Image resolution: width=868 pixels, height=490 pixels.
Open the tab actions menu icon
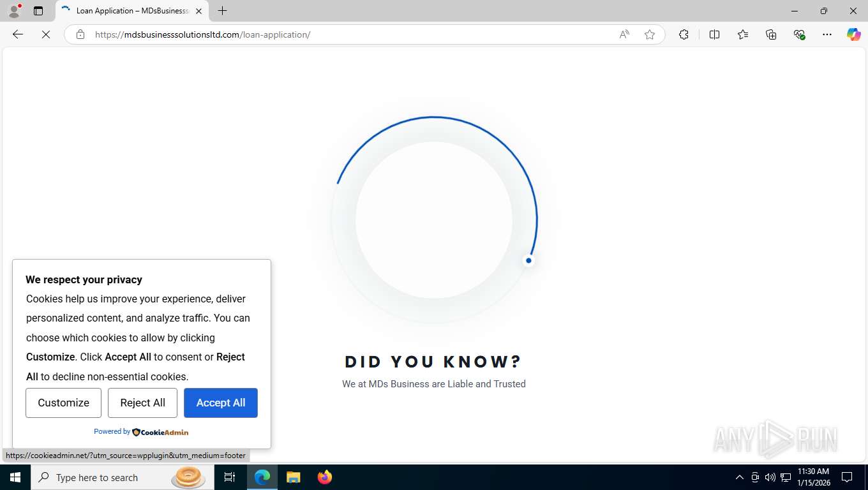[x=38, y=11]
